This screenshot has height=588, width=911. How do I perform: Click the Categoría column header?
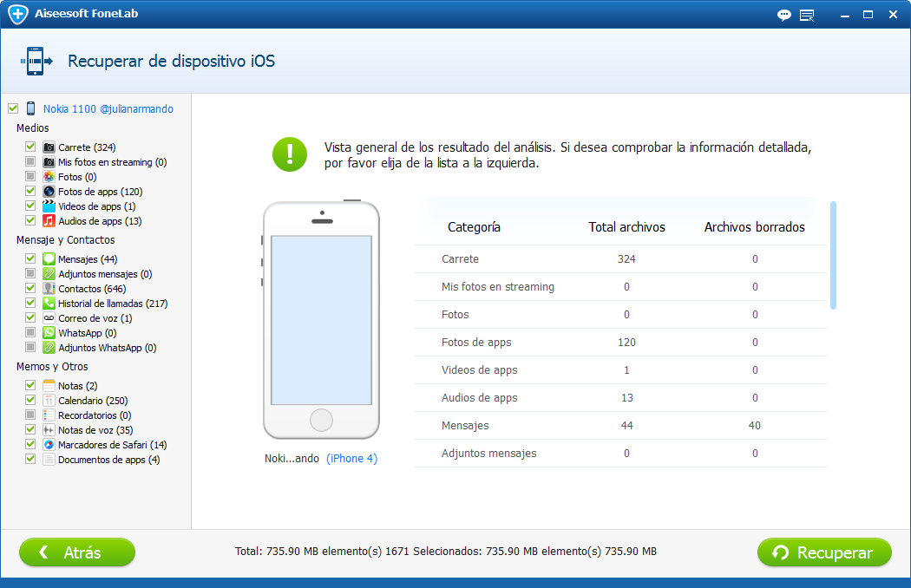pos(474,227)
